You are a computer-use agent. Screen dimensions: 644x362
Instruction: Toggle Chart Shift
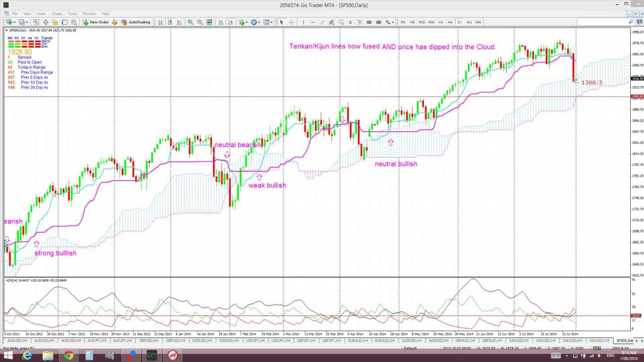click(x=230, y=22)
